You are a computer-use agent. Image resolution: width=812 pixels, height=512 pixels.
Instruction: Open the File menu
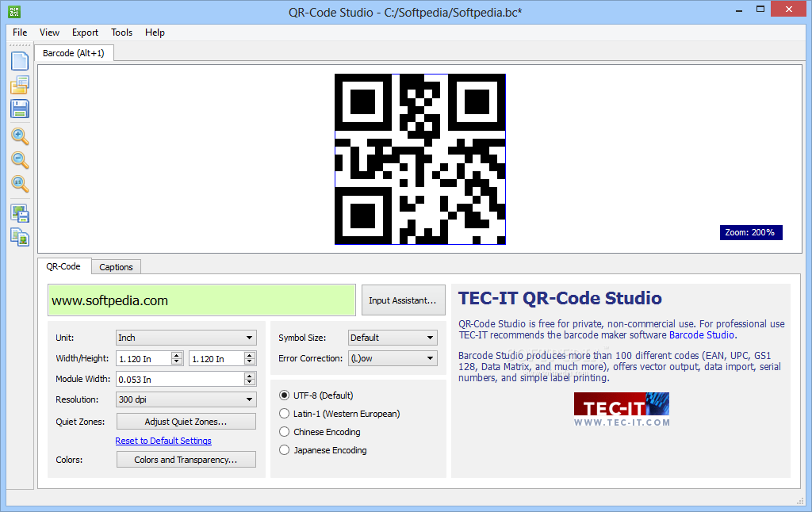pos(20,32)
